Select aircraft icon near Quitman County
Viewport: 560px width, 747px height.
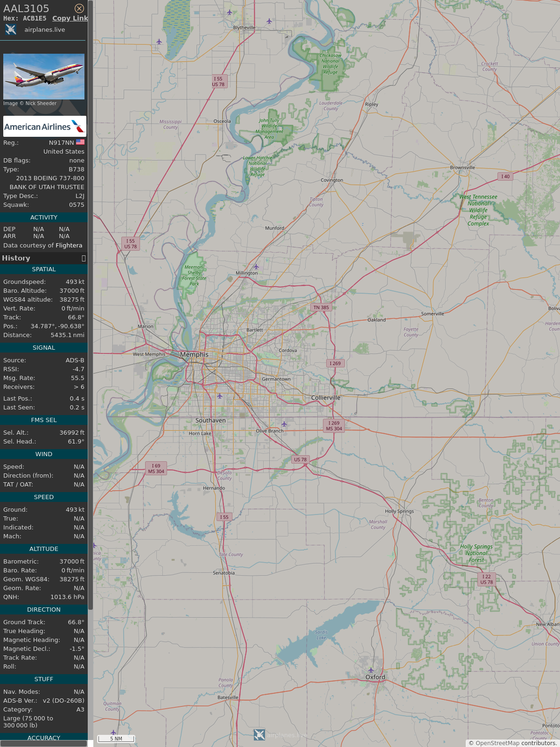pos(113,733)
